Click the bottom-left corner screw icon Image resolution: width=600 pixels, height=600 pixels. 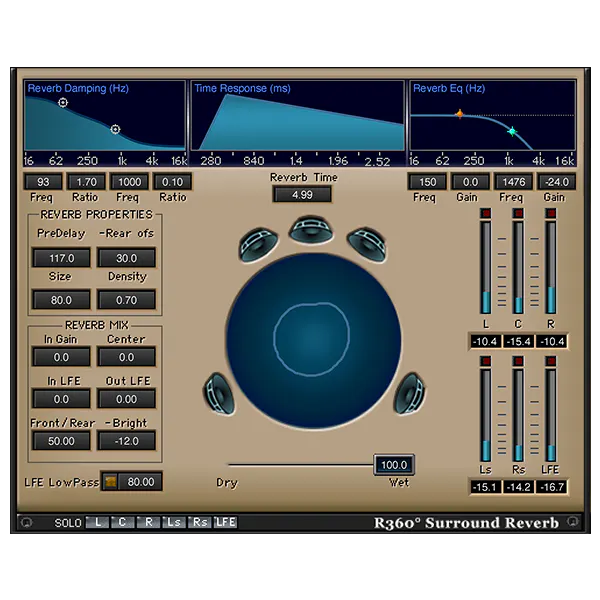(26, 522)
